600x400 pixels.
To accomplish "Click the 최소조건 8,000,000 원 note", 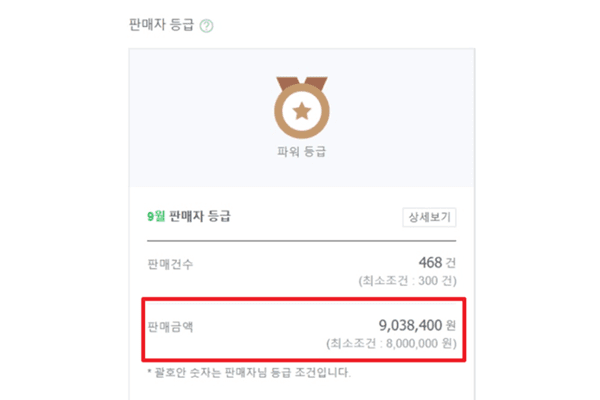I will pyautogui.click(x=391, y=343).
